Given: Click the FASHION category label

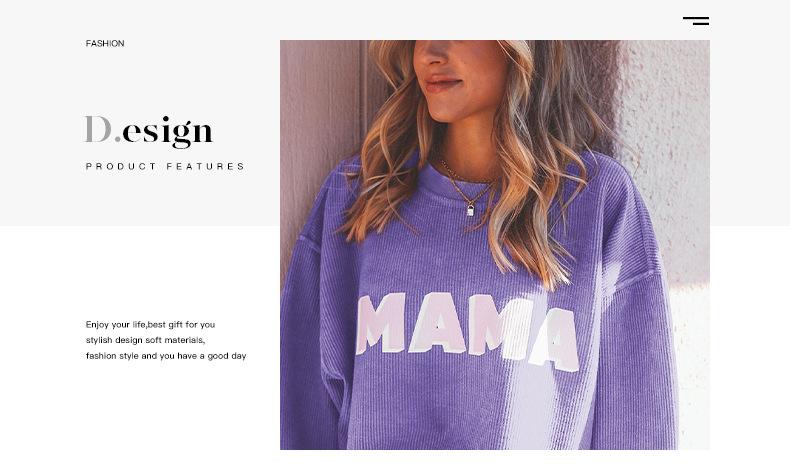Looking at the screenshot, I should pos(105,43).
